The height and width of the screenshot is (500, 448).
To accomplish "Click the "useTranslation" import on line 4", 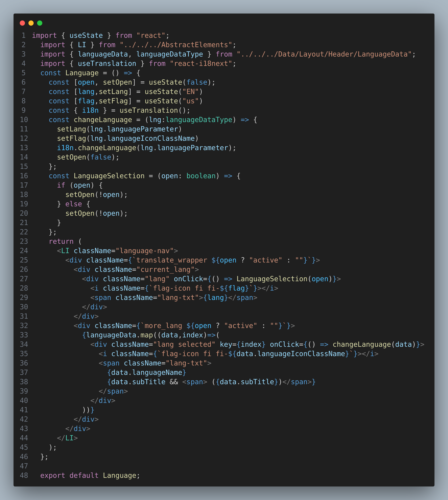I will tap(107, 63).
